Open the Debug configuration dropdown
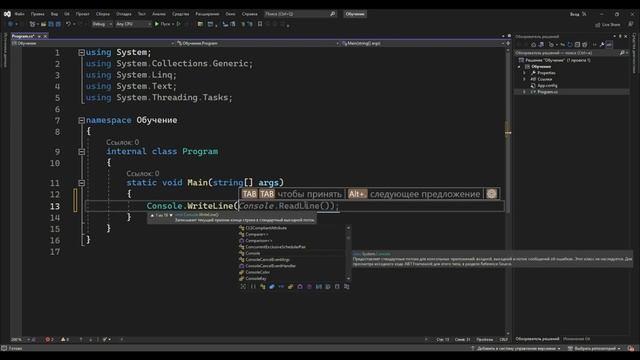 (102, 24)
